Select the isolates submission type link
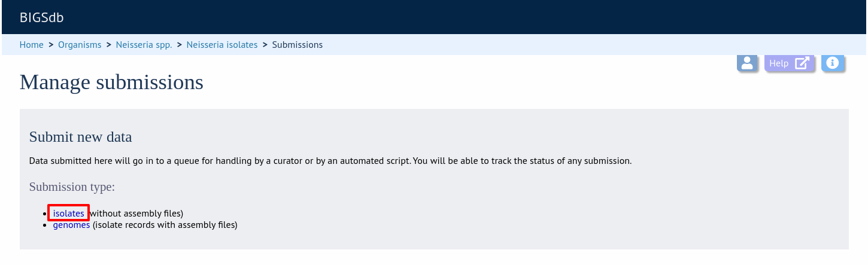Screen dimensions: 868x265 [68, 213]
